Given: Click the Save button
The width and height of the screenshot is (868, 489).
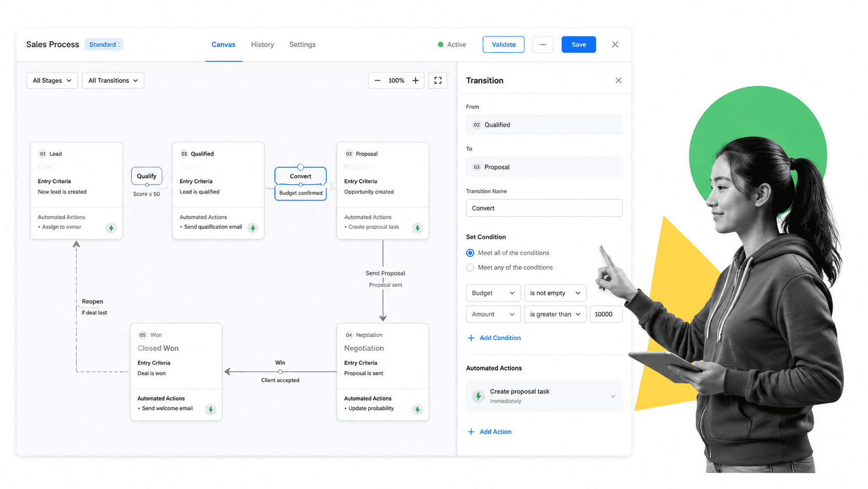Looking at the screenshot, I should (x=579, y=45).
